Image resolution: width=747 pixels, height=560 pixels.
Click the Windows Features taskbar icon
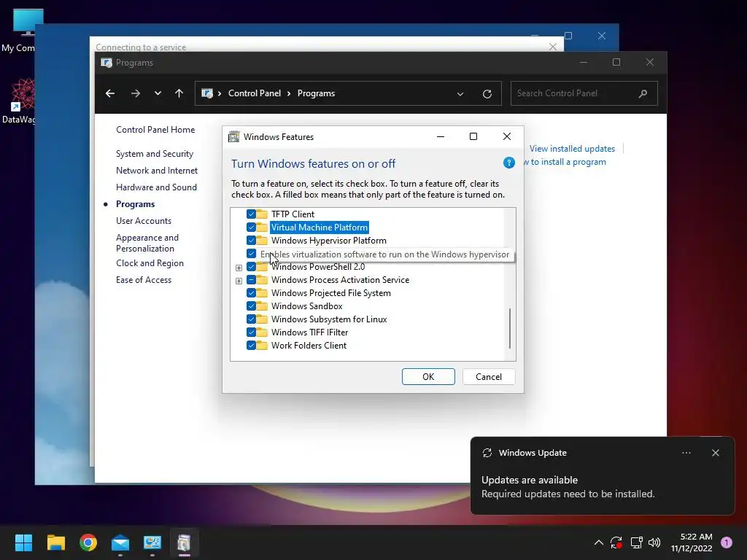coord(184,542)
